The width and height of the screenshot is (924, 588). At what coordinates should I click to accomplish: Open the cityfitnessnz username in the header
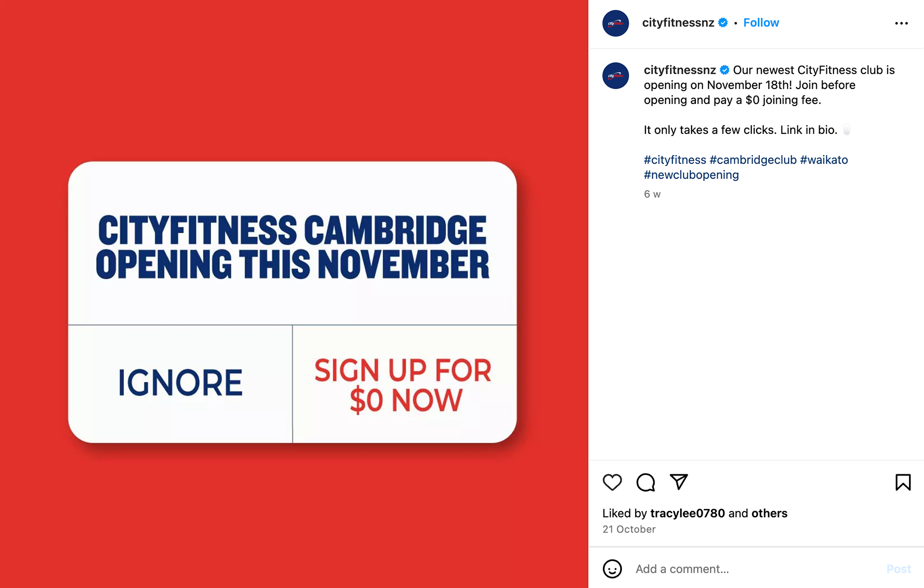(678, 23)
